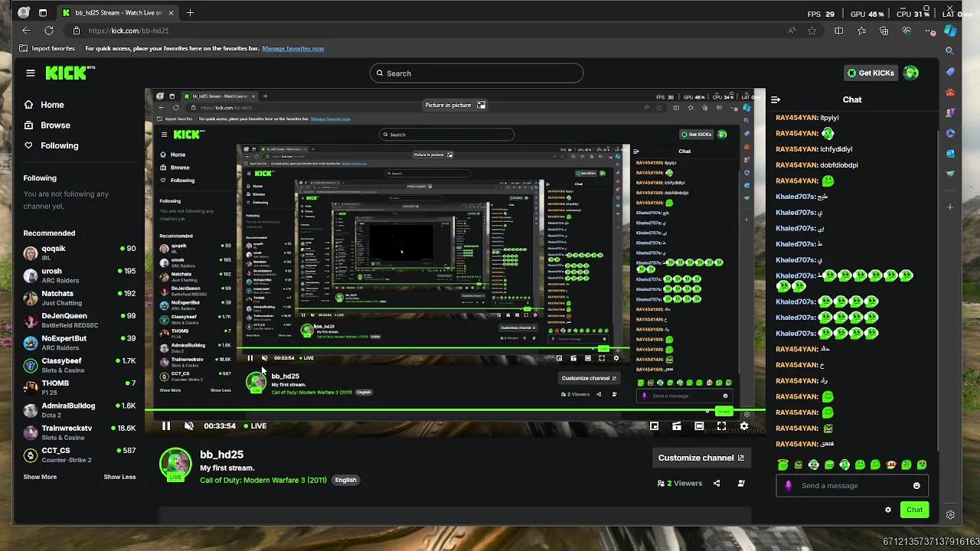
Task: Enter fullscreen mode on the player
Action: point(721,426)
